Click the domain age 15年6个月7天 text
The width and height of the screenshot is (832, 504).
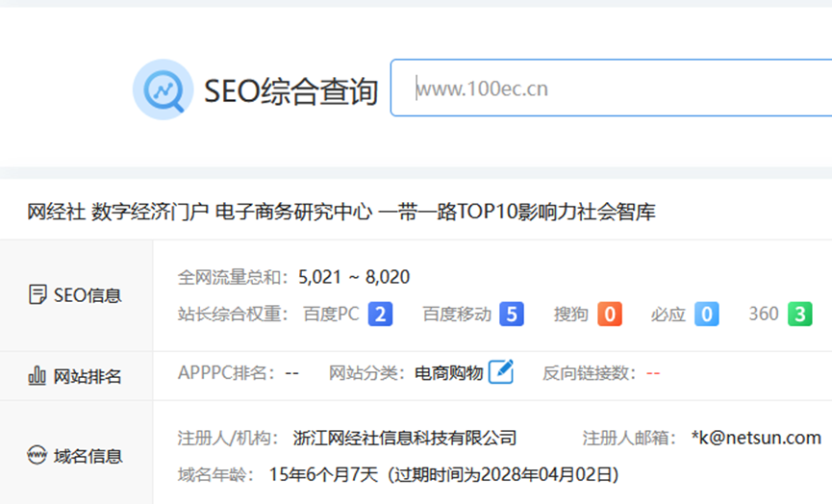(323, 475)
